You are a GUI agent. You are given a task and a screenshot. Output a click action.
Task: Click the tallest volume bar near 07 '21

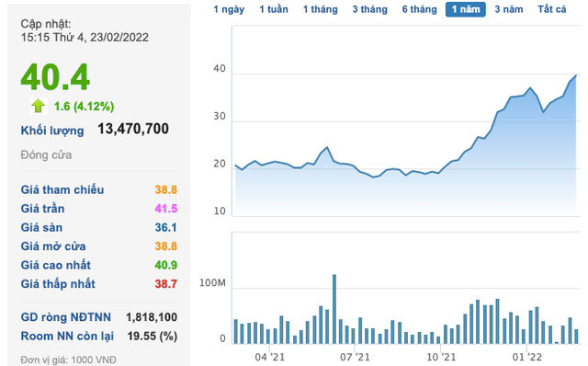(334, 309)
